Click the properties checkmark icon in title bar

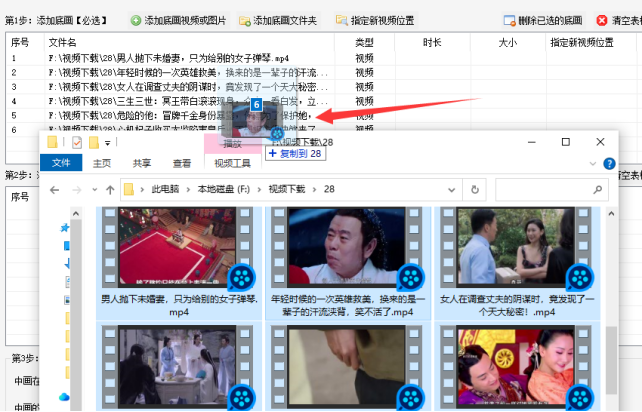coord(77,143)
